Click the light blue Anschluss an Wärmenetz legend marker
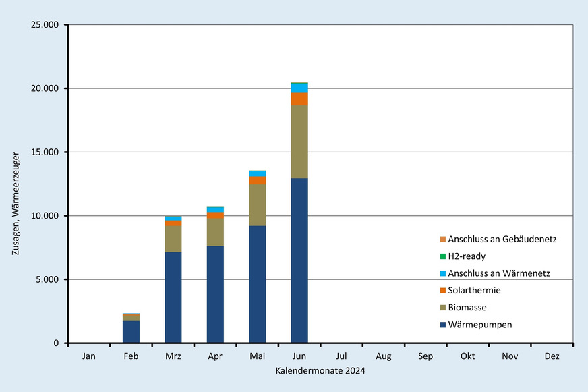The width and height of the screenshot is (588, 392). (x=442, y=273)
